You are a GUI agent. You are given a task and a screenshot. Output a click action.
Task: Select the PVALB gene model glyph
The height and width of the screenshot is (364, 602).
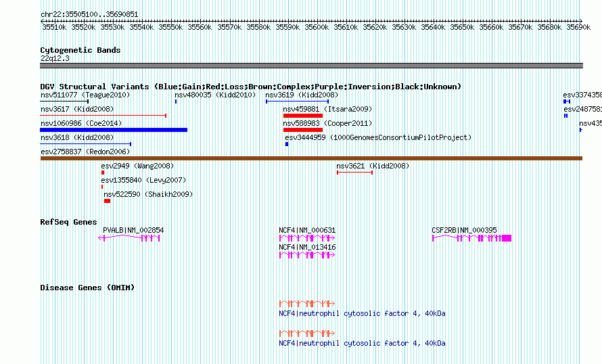click(x=129, y=238)
